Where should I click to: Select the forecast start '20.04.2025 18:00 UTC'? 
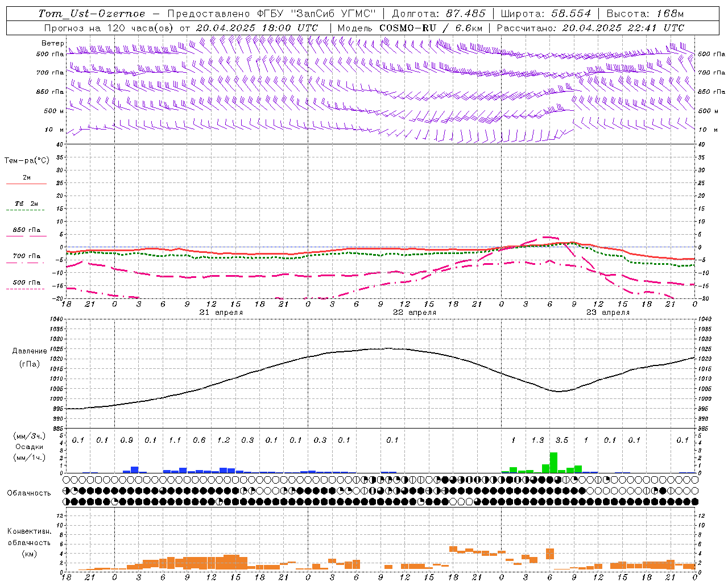[x=257, y=28]
